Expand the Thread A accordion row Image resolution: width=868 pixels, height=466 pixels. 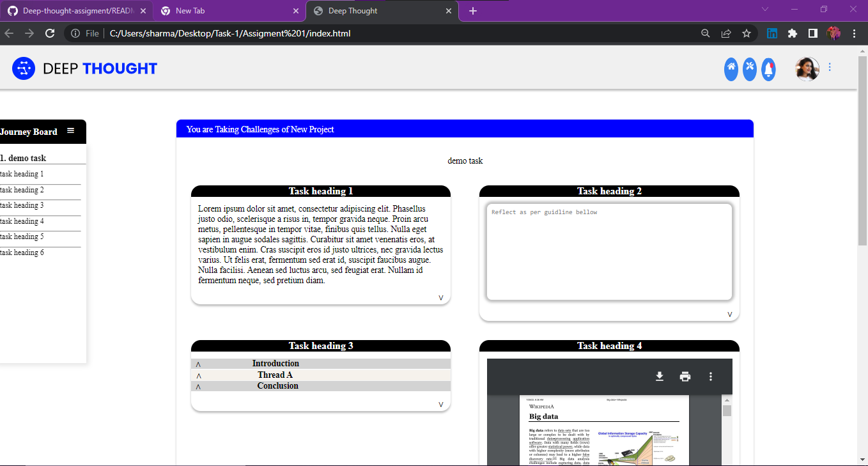[x=198, y=374]
